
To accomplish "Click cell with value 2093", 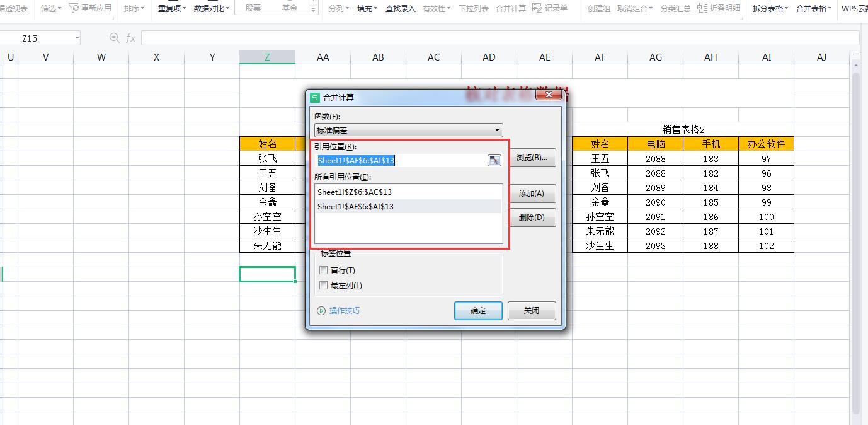I will (x=655, y=245).
